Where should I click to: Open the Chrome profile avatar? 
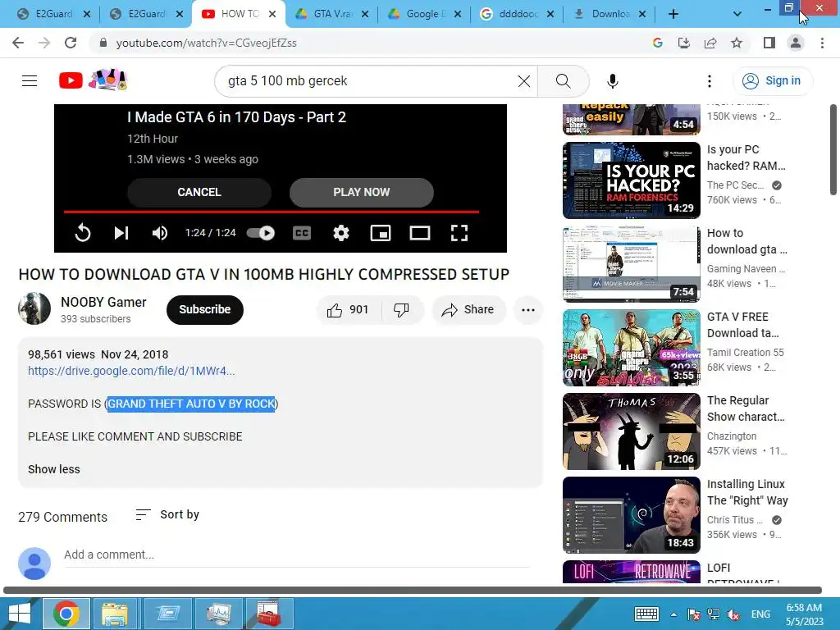pos(796,43)
